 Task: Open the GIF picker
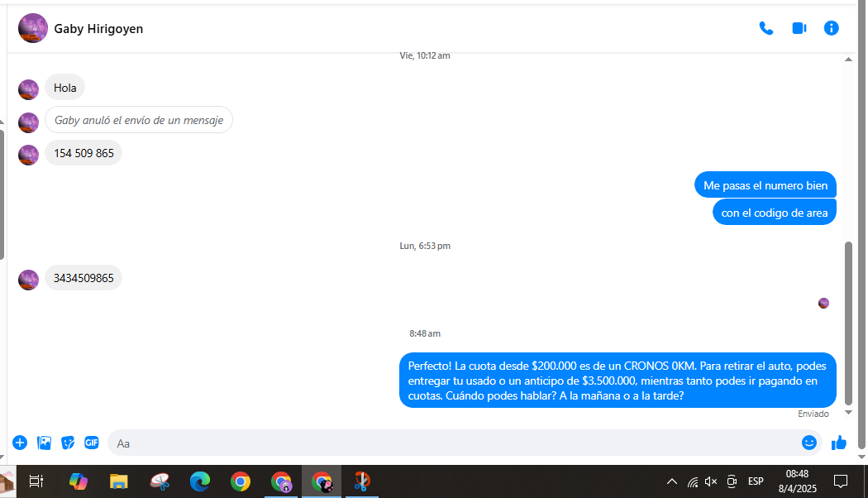coord(91,443)
